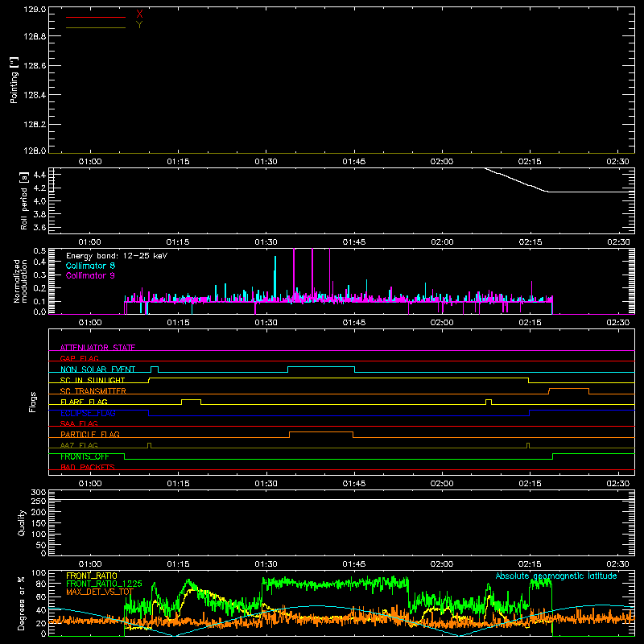Click the white Quality line at 255

pyautogui.click(x=341, y=499)
